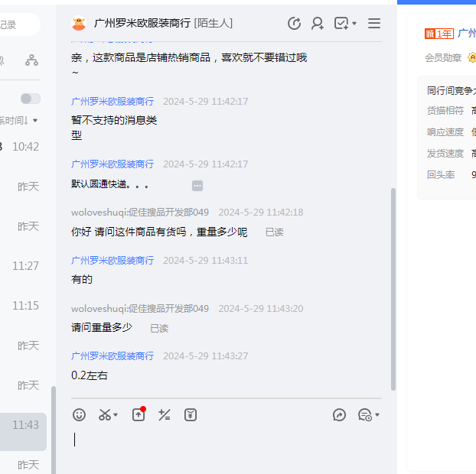476x474 pixels.
Task: Expand the quick reply message dropdown
Action: point(377,416)
